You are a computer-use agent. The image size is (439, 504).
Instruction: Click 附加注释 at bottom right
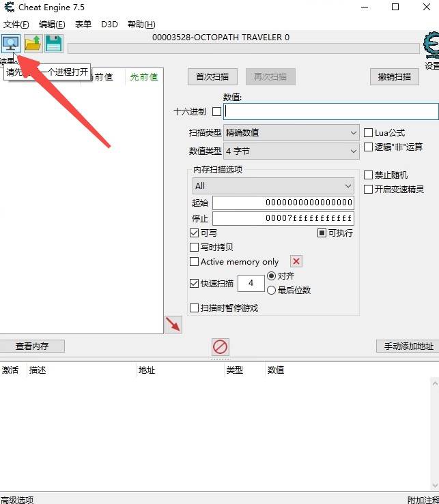tap(423, 500)
